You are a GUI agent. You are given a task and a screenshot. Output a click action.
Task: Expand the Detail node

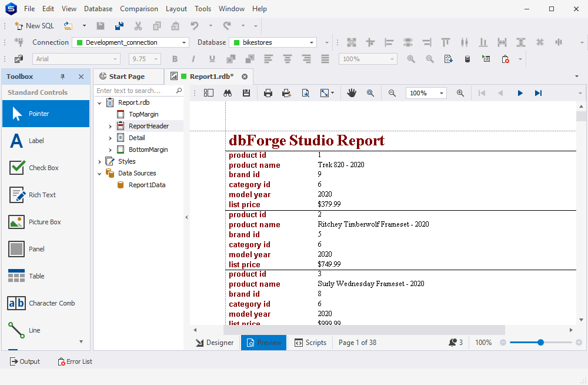tap(111, 138)
